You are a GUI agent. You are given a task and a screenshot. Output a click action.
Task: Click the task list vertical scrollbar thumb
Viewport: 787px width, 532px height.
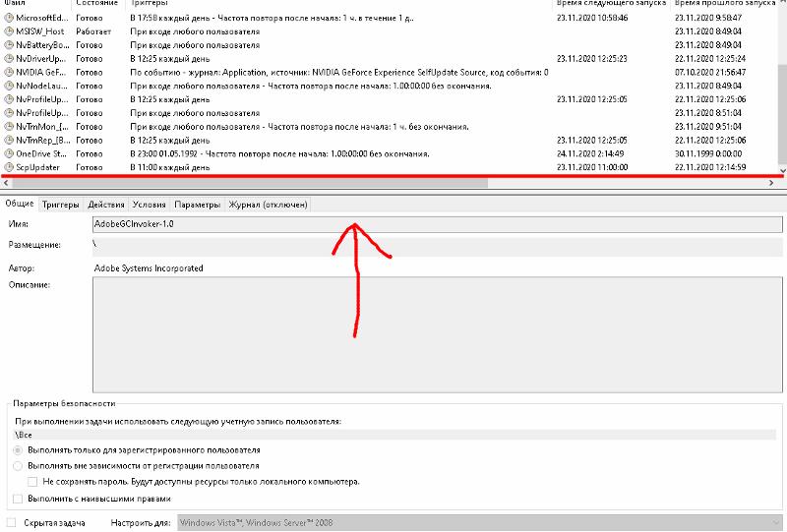(x=782, y=113)
